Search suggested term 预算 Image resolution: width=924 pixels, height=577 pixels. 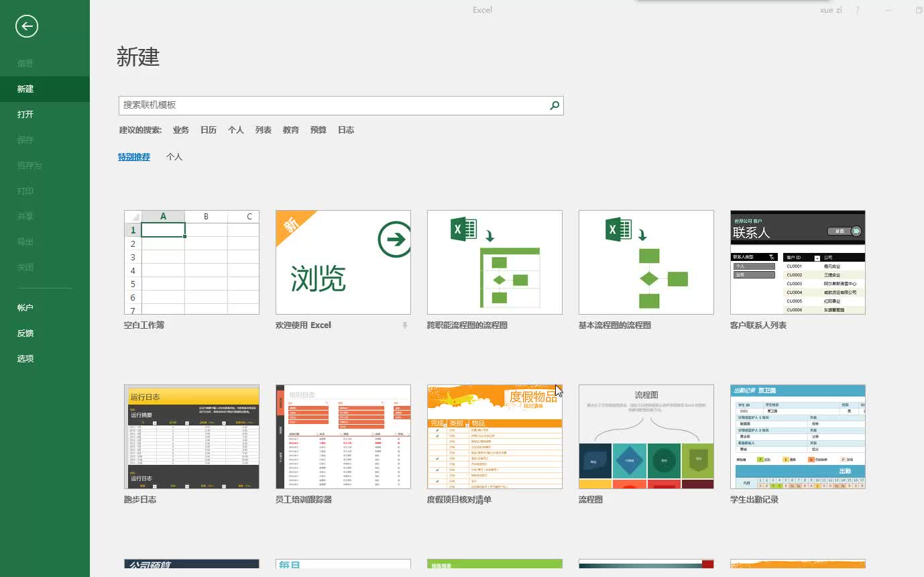coord(319,130)
